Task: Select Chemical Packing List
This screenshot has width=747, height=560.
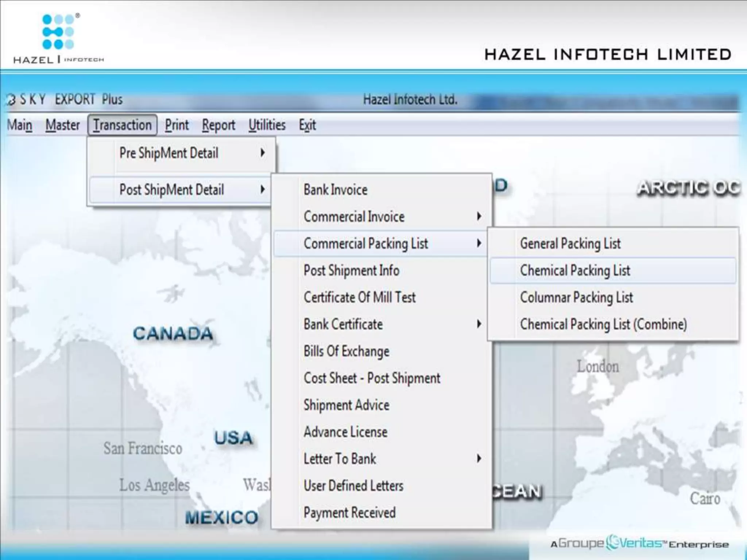Action: point(575,271)
